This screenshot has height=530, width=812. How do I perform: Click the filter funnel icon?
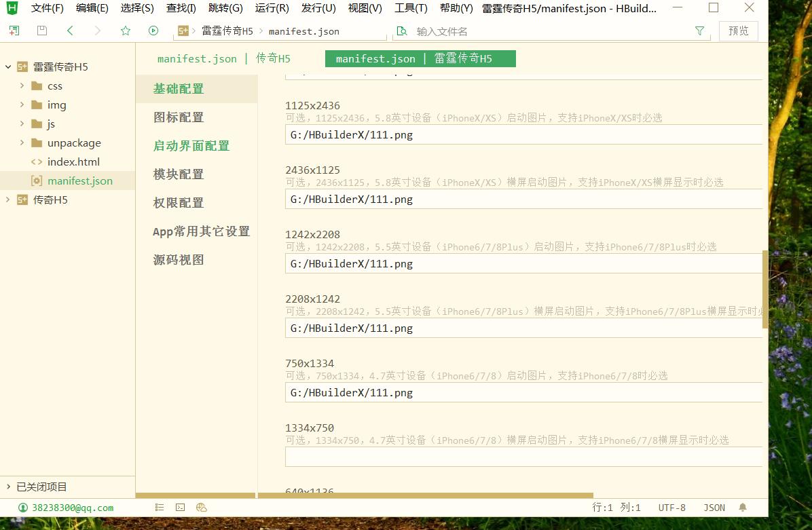click(x=700, y=31)
